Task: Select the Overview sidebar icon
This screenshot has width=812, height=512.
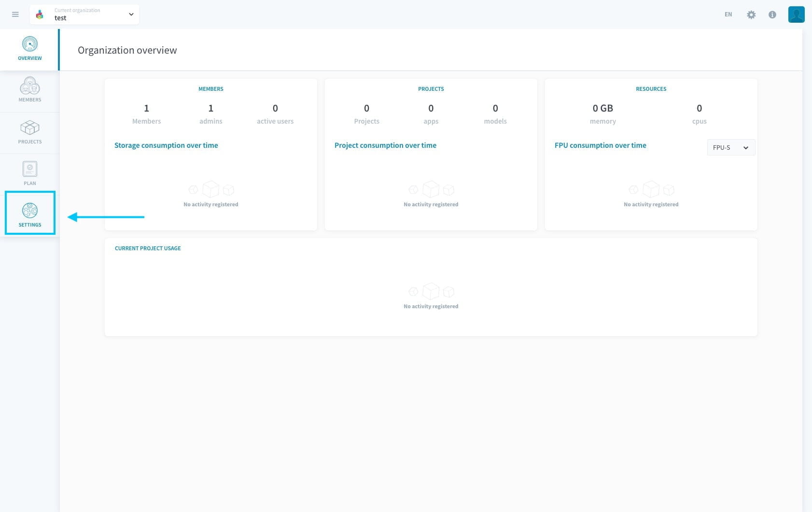Action: [30, 44]
